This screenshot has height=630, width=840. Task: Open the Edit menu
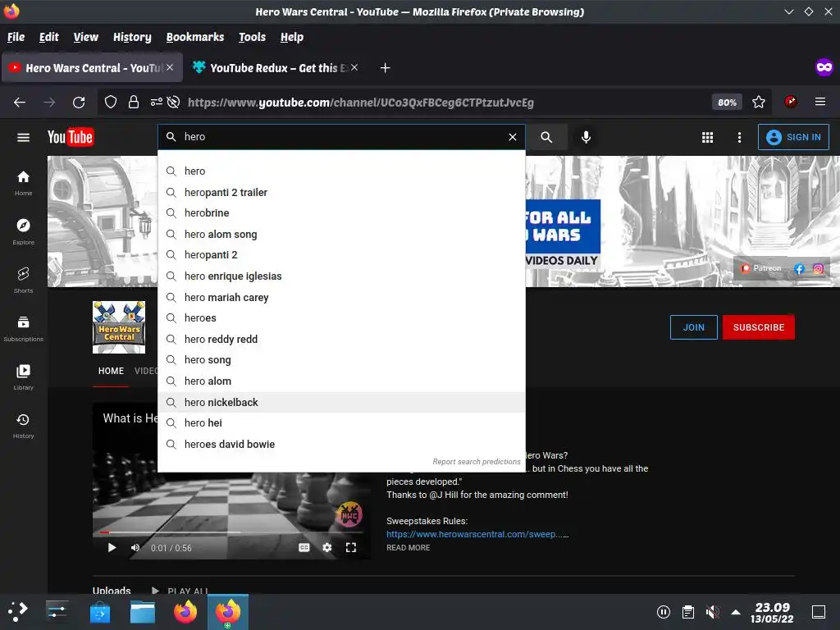tap(48, 37)
